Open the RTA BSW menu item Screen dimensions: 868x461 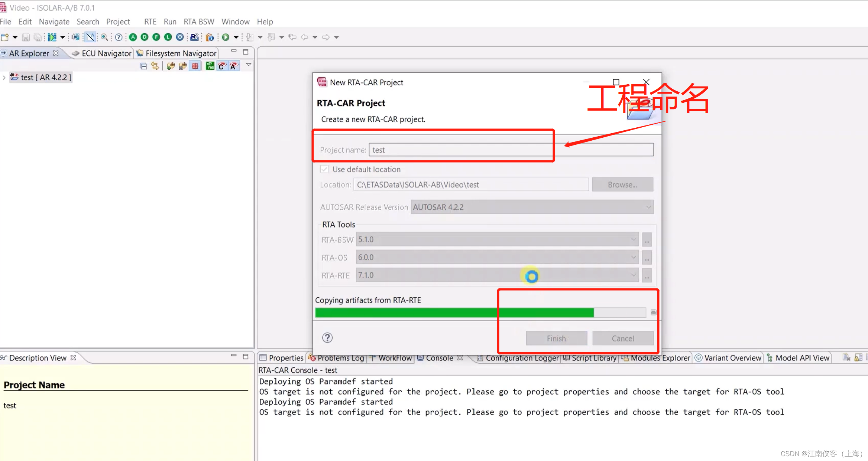[x=199, y=21]
